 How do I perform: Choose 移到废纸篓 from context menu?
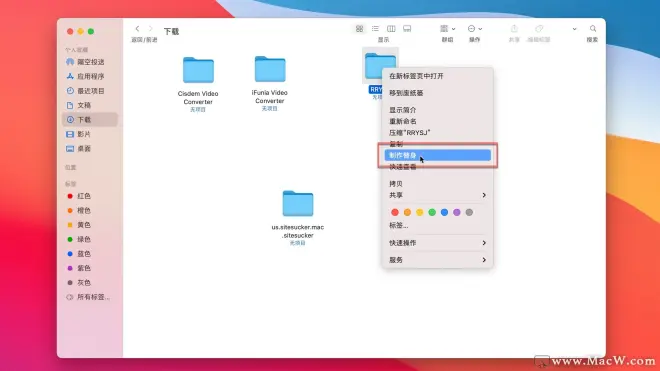pyautogui.click(x=437, y=93)
